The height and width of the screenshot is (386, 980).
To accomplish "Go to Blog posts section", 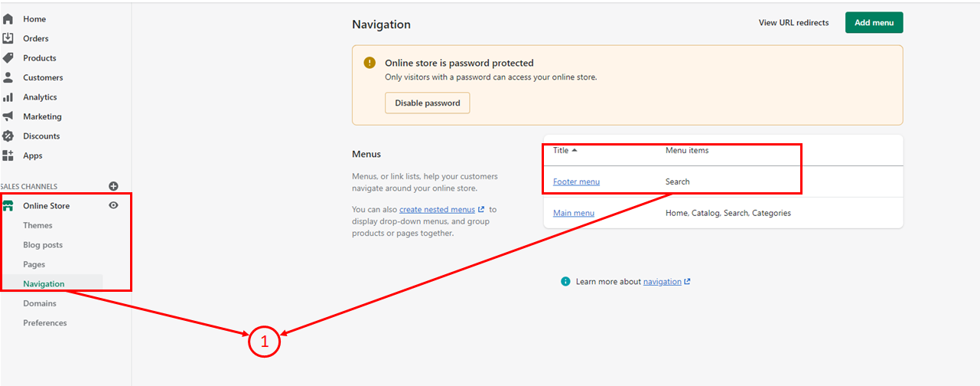I will (43, 245).
